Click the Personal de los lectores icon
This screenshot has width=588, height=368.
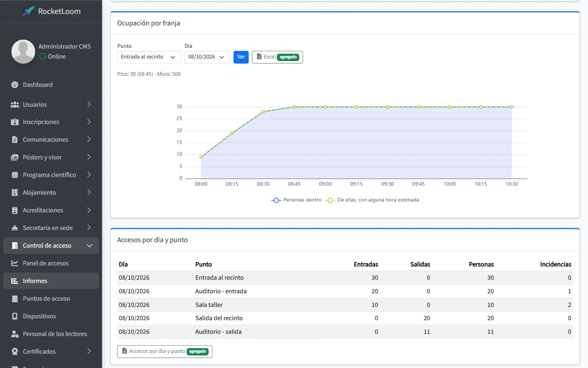click(x=15, y=334)
